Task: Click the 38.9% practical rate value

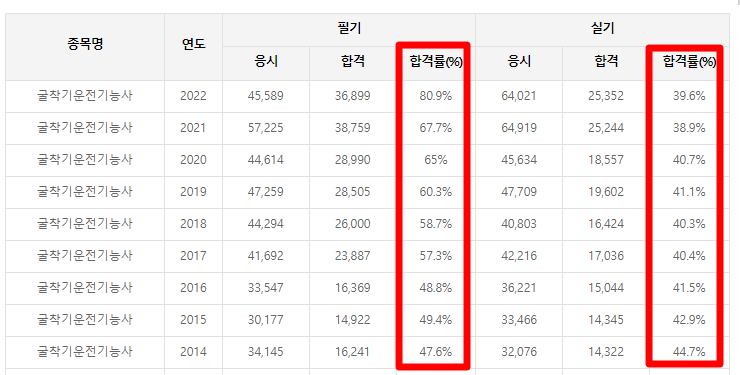Action: 689,128
